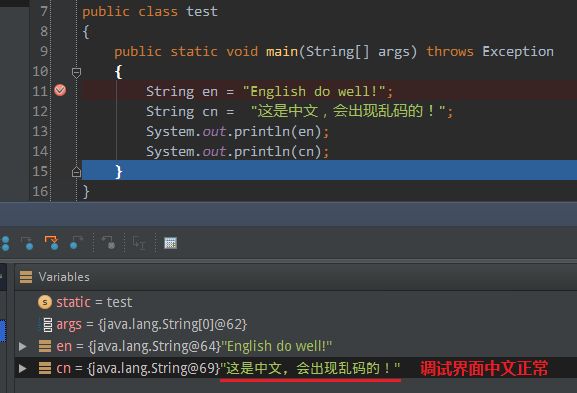Collapse the main method fold marker at line 10
Image resolution: width=577 pixels, height=393 pixels.
pyautogui.click(x=77, y=72)
